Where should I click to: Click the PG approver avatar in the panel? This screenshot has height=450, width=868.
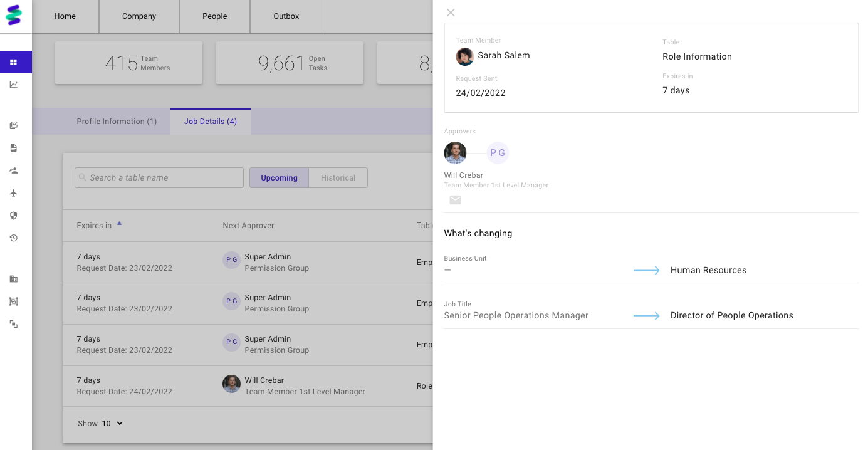(498, 153)
